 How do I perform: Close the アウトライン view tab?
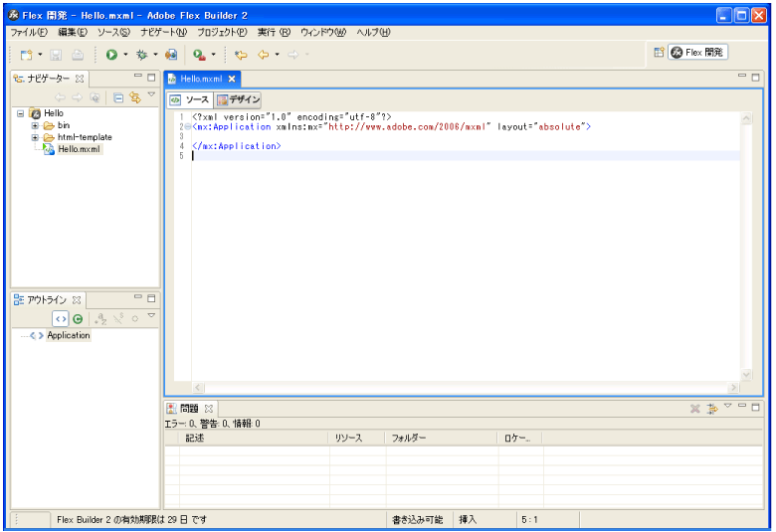(77, 300)
